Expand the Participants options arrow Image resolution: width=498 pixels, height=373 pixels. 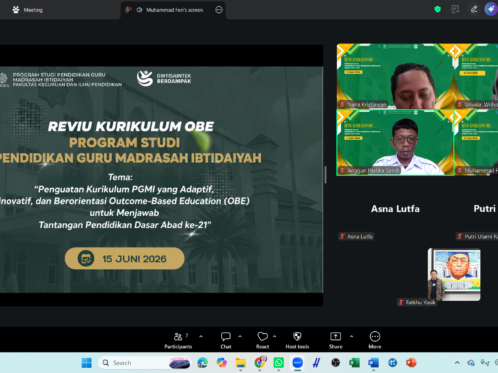click(201, 336)
